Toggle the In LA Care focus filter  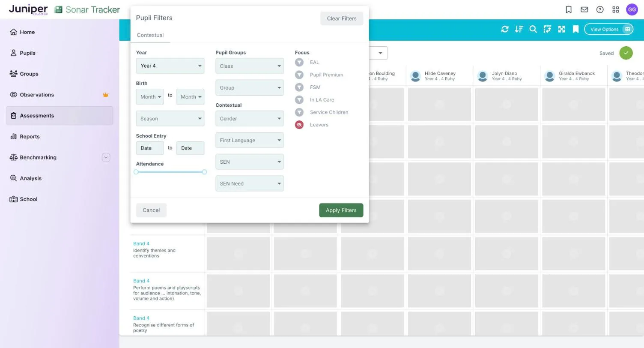tap(299, 99)
